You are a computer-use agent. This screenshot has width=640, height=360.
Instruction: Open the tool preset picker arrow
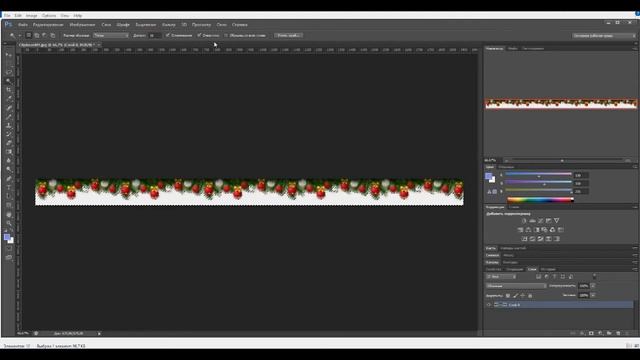tap(19, 36)
